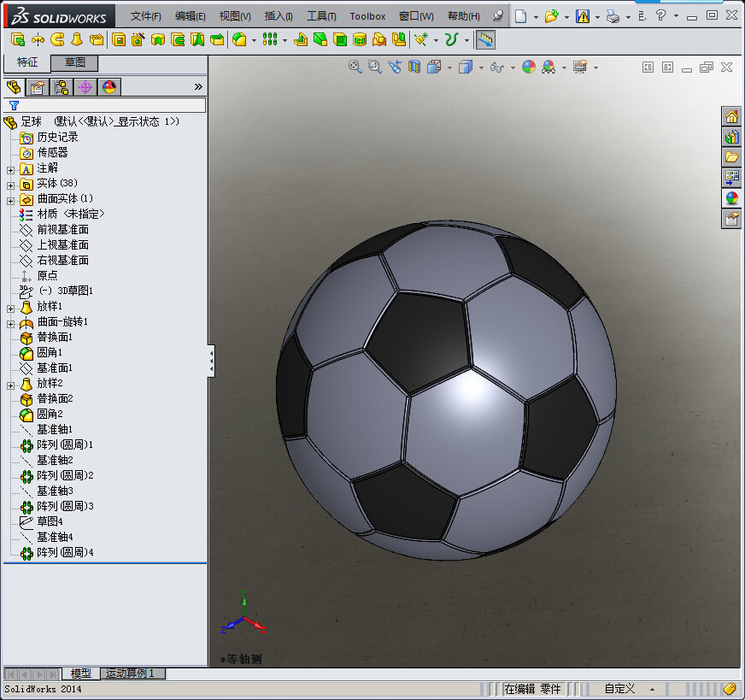This screenshot has height=700, width=745.
Task: Expand the 注解 tree node
Action: tap(10, 170)
